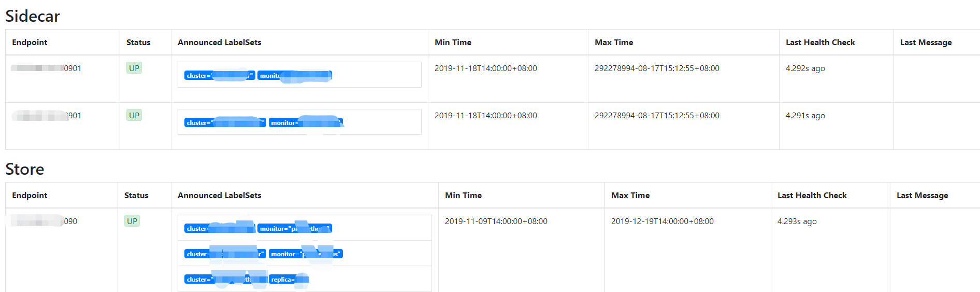980x292 pixels.
Task: Click the Store max time 2019-12-19T14:00:00+08:00
Action: tap(662, 221)
